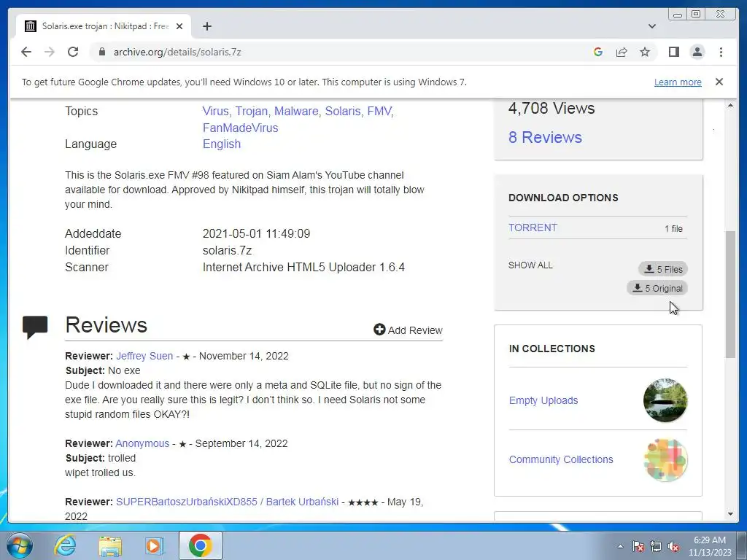This screenshot has height=560, width=747.
Task: Open the Chrome profile avatar menu
Action: point(697,52)
